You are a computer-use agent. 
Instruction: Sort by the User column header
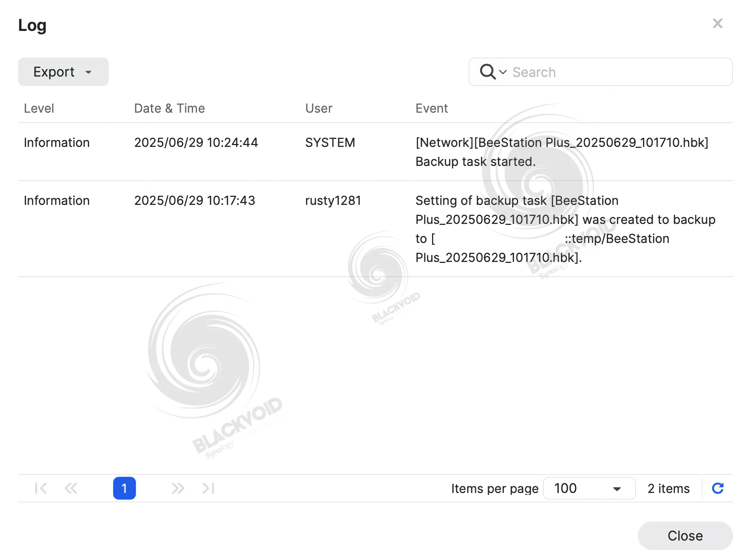pyautogui.click(x=319, y=108)
